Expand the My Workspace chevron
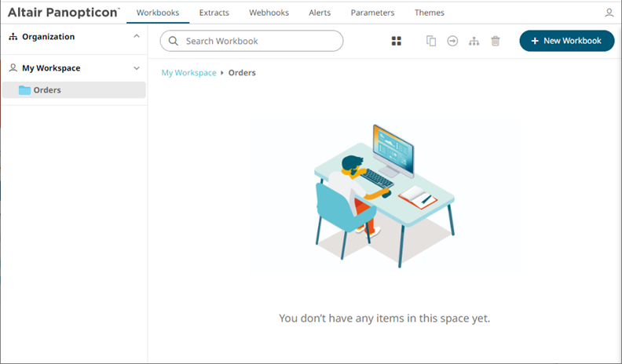The image size is (622, 364). 137,68
